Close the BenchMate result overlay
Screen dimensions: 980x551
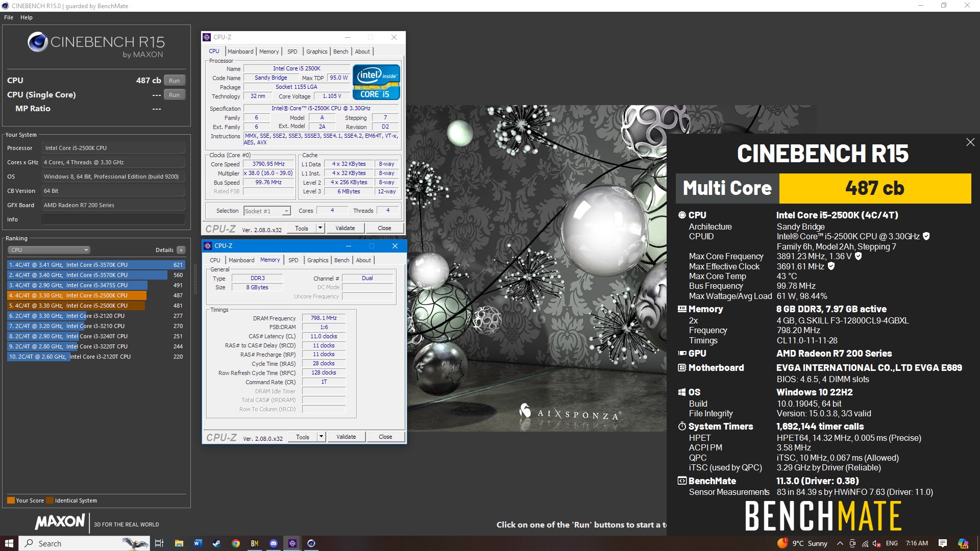click(x=970, y=142)
